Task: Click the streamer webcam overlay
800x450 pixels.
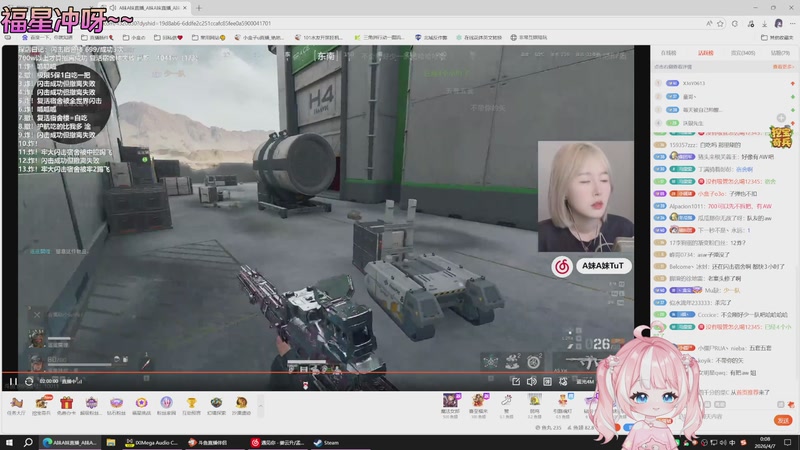Action: pos(586,196)
